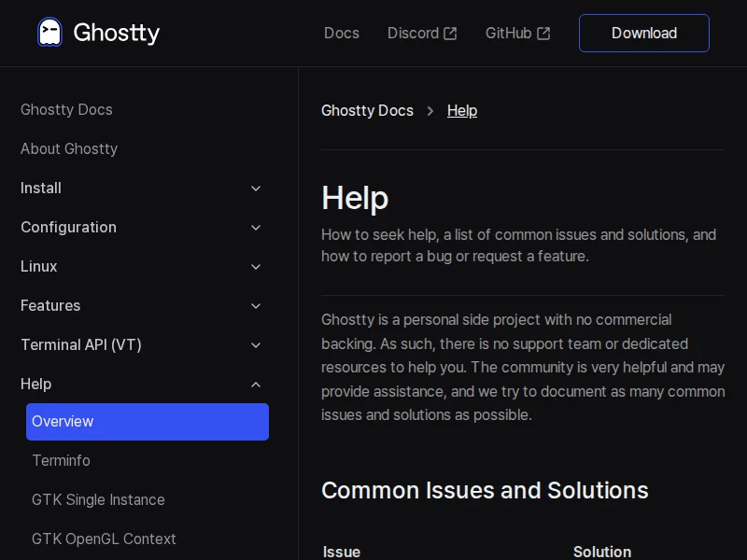Click the external link icon beside GitHub
Image resolution: width=747 pixels, height=560 pixels.
543,34
